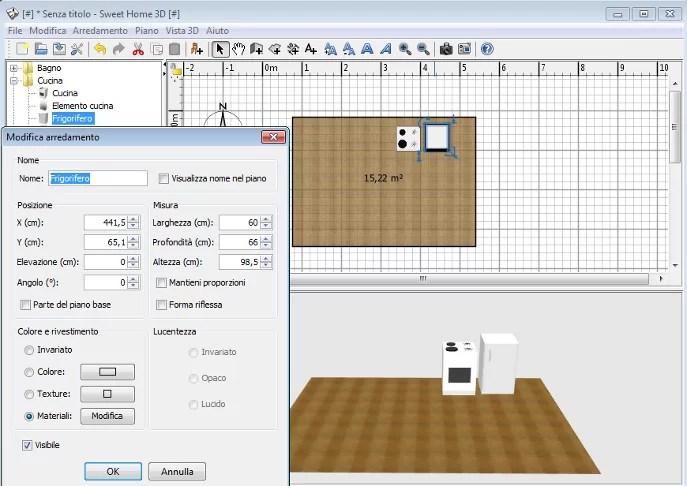
Task: Collapse the Cucina folder in tree
Action: pos(14,80)
